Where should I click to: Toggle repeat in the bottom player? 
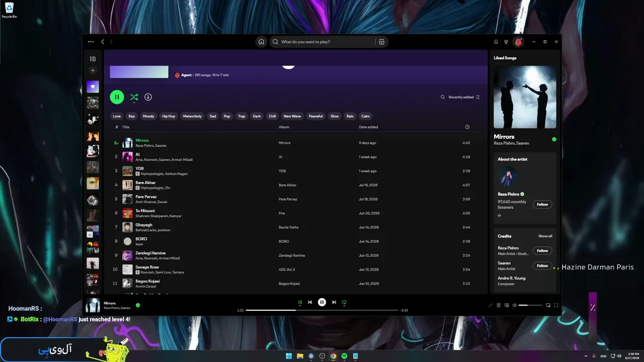tap(344, 302)
